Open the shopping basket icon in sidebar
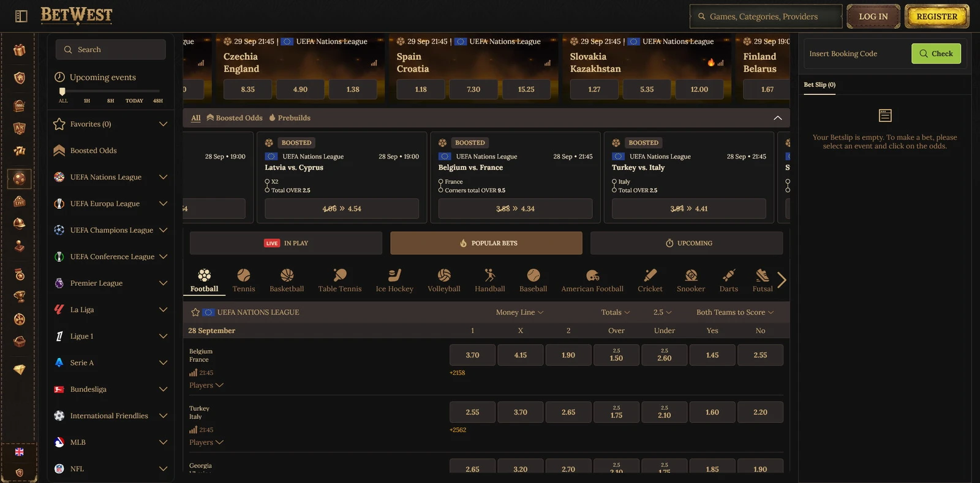This screenshot has height=483, width=980. click(x=20, y=342)
